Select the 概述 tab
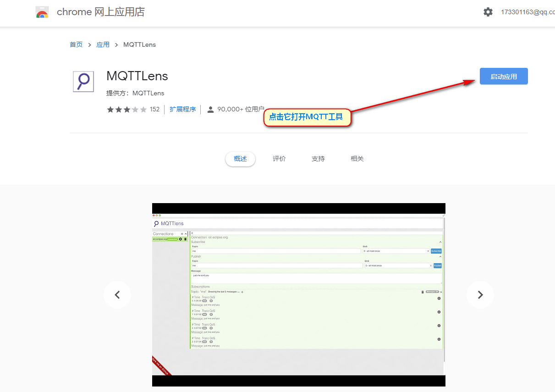The height and width of the screenshot is (392, 555). point(240,159)
